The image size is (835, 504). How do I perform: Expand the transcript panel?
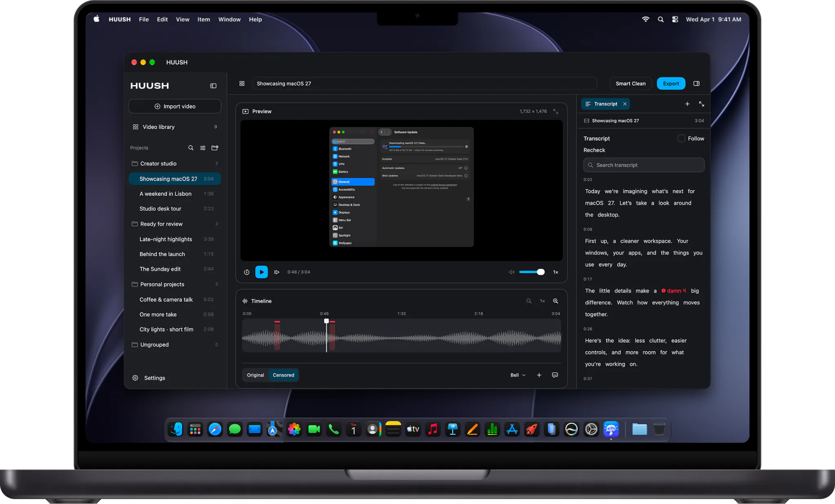click(x=702, y=104)
